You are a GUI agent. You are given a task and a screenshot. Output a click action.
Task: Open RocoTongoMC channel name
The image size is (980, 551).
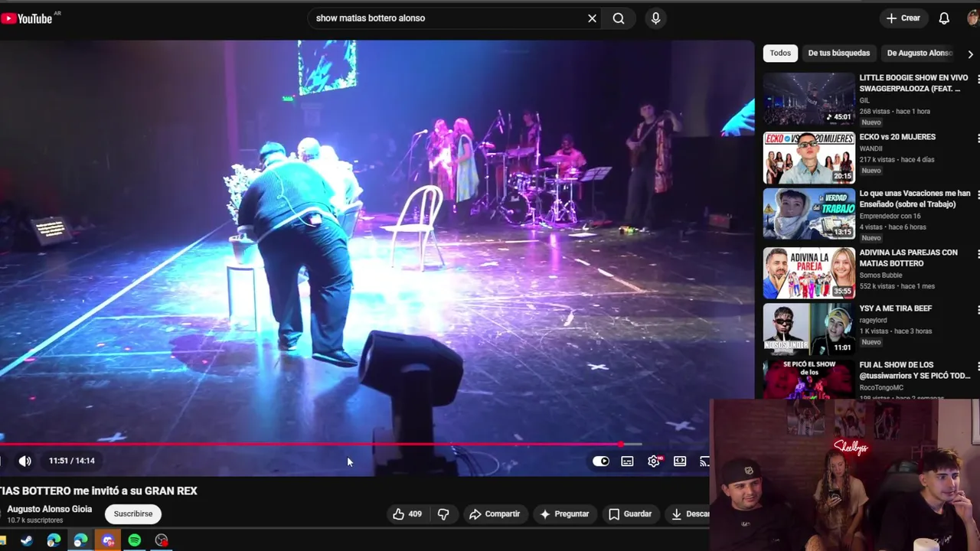pyautogui.click(x=881, y=387)
